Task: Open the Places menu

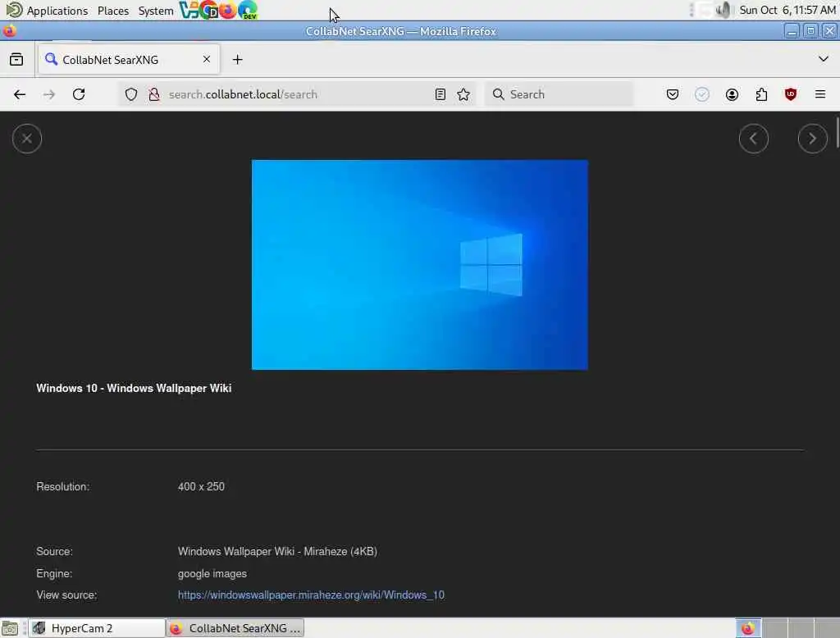Action: pyautogui.click(x=113, y=11)
